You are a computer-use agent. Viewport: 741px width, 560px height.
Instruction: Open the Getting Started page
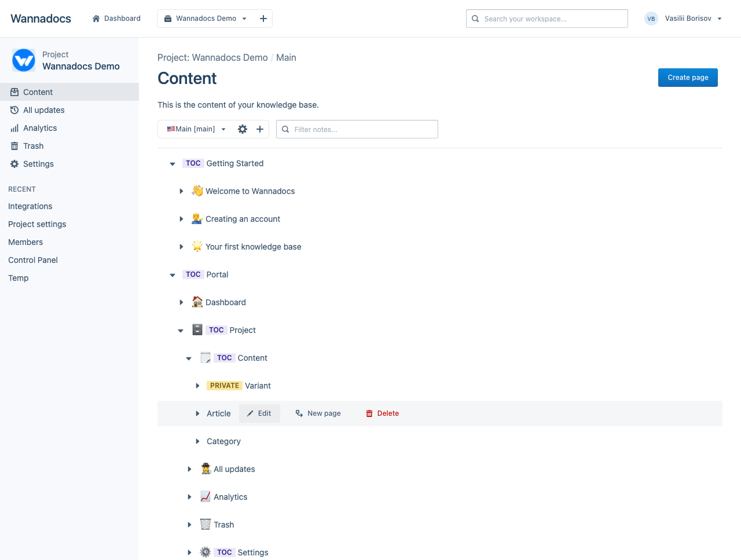coord(235,163)
